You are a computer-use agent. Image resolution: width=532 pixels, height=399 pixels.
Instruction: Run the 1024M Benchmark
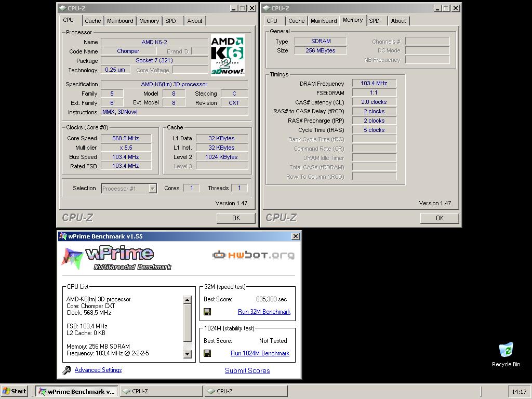[260, 353]
